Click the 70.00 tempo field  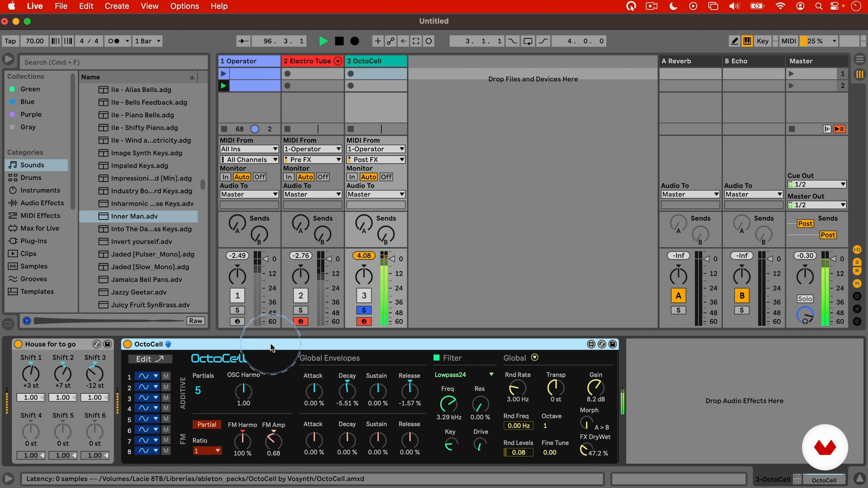[x=35, y=41]
